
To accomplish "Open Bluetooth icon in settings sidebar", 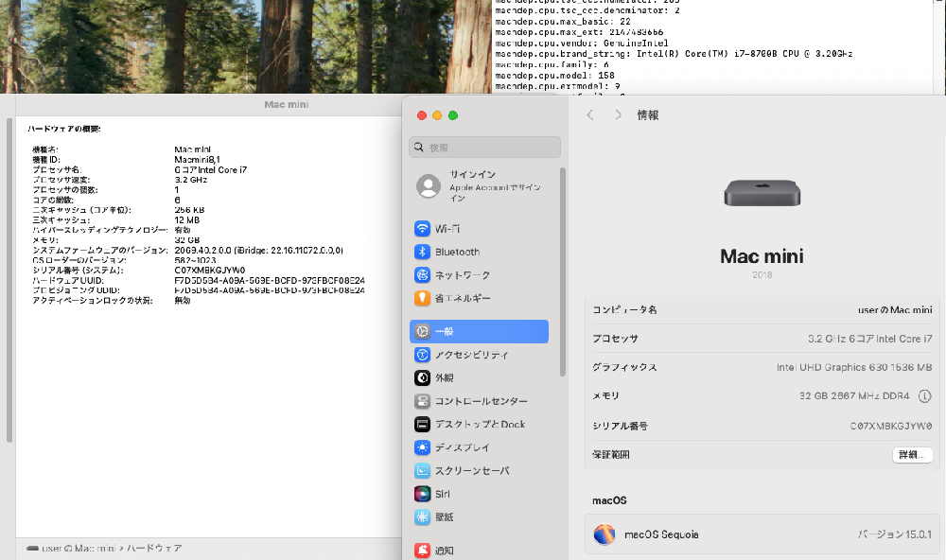I will (422, 252).
